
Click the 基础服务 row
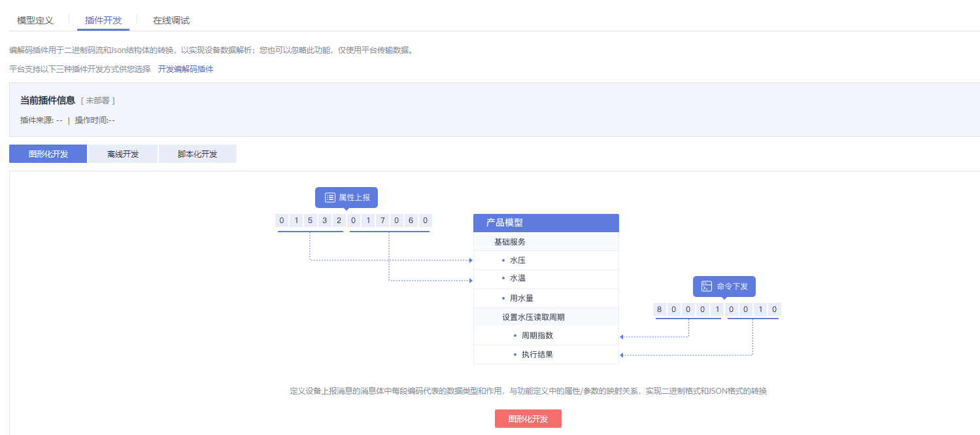(510, 242)
